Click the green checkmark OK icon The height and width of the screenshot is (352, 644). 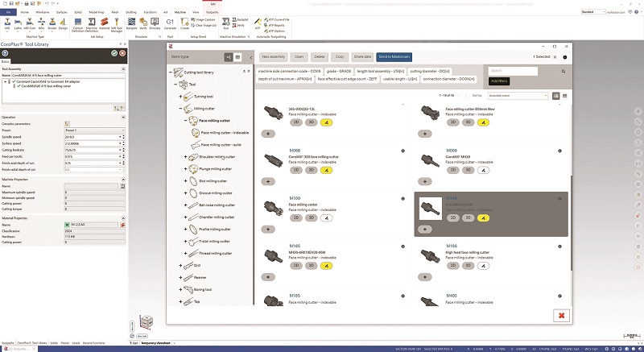[114, 52]
